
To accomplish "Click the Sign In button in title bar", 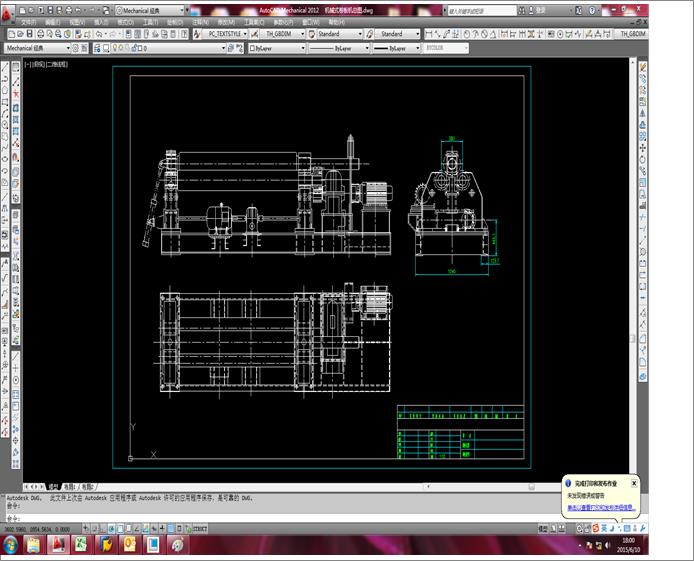I will [x=539, y=10].
